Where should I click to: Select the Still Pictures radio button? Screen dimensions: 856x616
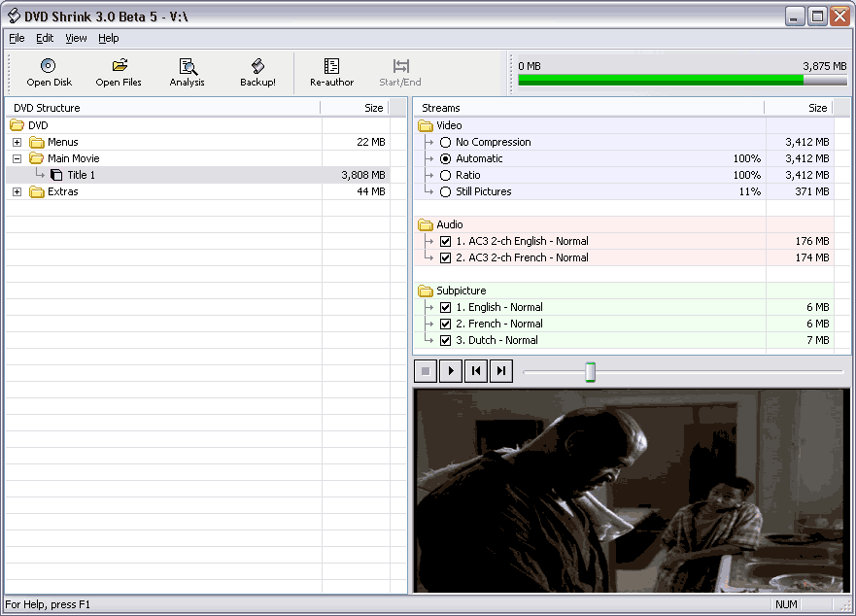445,191
